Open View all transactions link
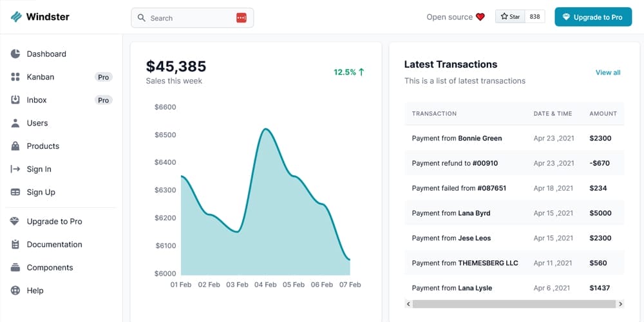The height and width of the screenshot is (322, 644). point(607,73)
